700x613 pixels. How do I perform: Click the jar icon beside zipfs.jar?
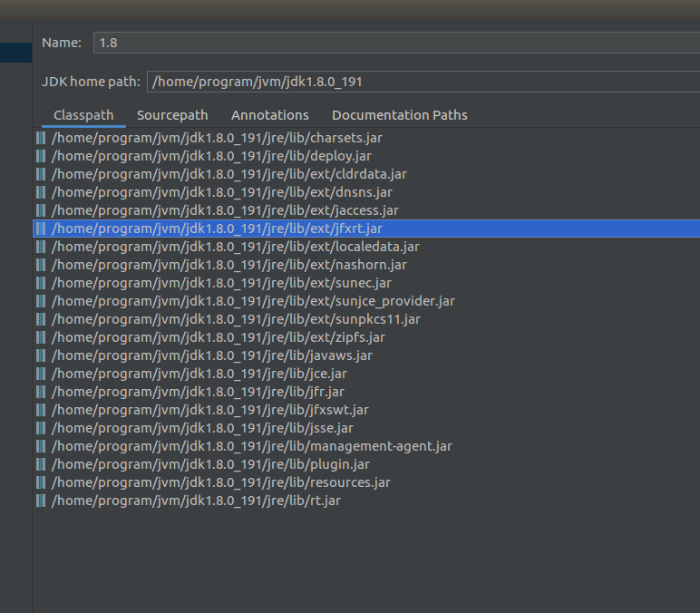click(41, 337)
